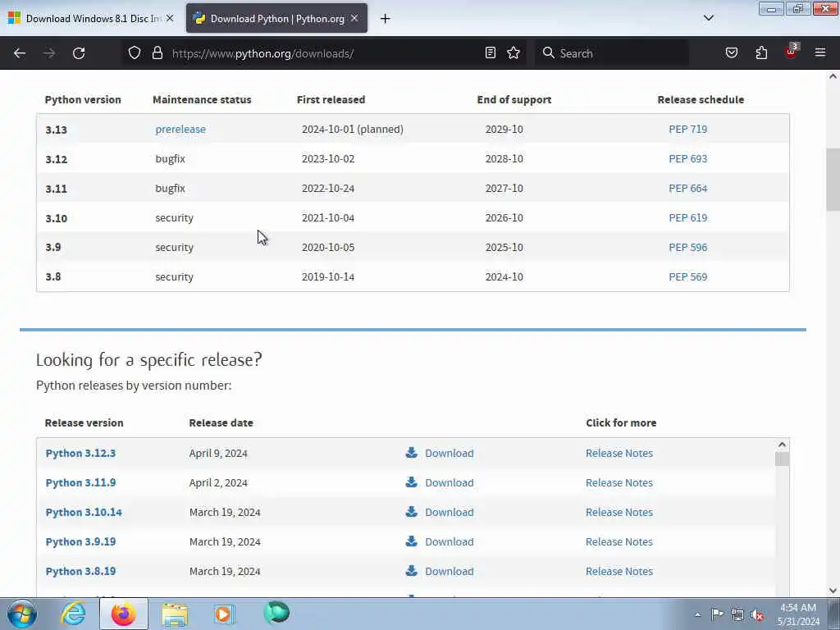Open Release Notes for Python 3.9.19

tap(619, 541)
